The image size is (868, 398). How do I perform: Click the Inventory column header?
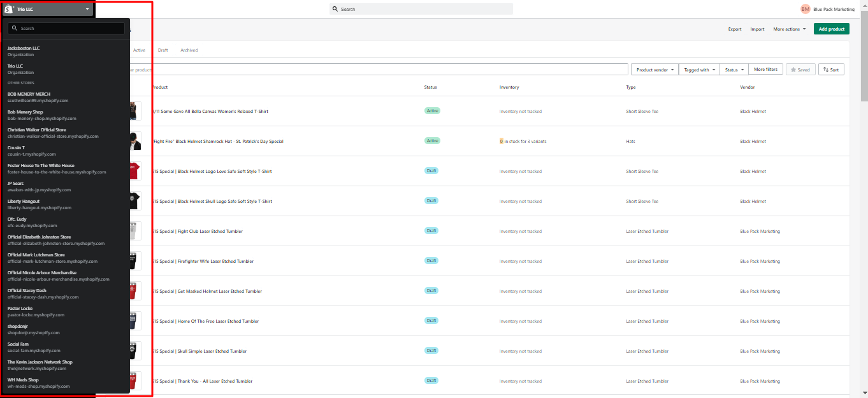click(x=509, y=87)
